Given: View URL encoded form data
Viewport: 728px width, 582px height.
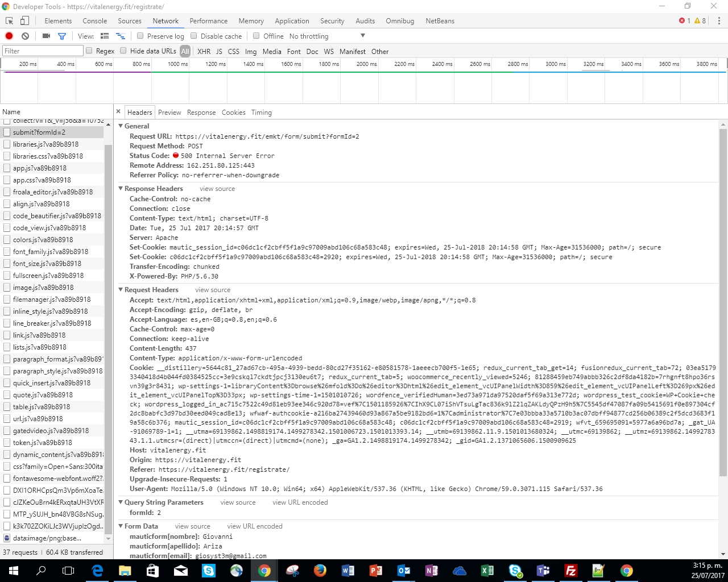Looking at the screenshot, I should coord(255,526).
